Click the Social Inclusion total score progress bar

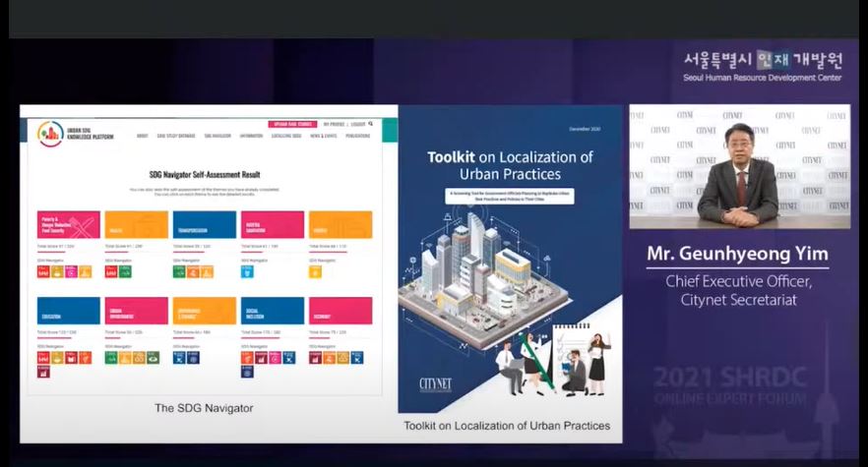click(x=260, y=338)
